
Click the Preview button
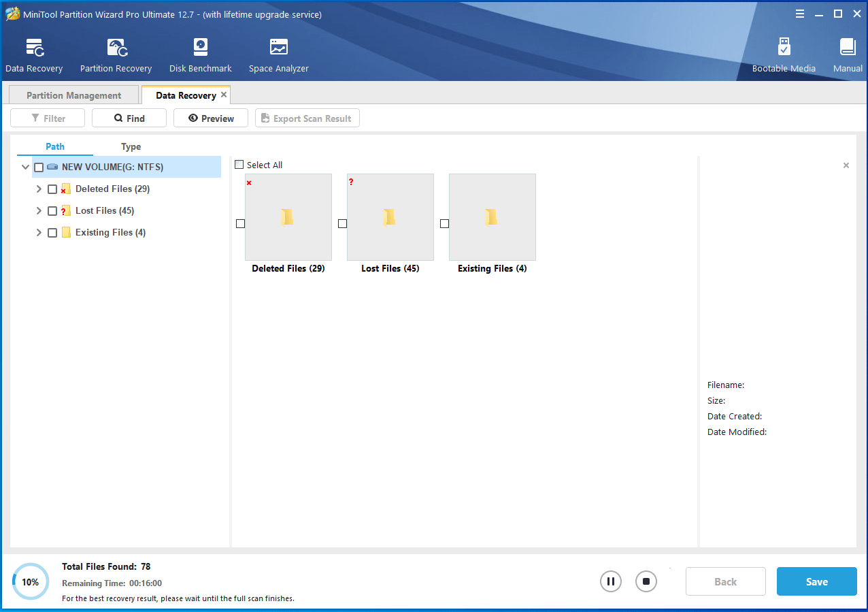211,118
